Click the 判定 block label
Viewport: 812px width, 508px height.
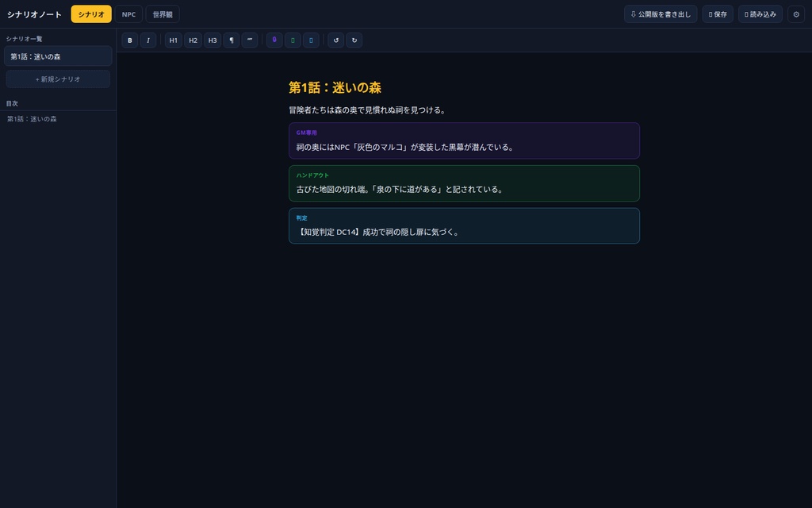301,217
